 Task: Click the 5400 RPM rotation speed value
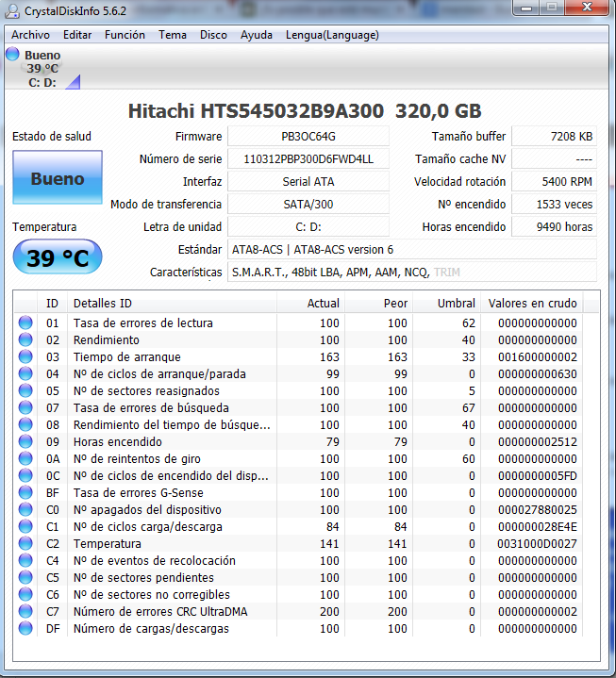pos(554,182)
